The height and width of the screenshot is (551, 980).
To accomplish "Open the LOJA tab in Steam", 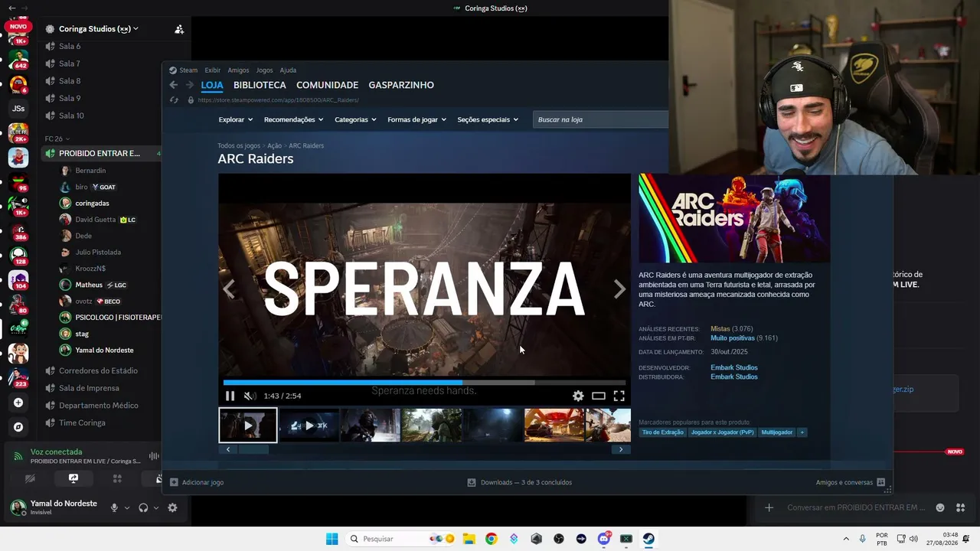I will click(x=212, y=85).
